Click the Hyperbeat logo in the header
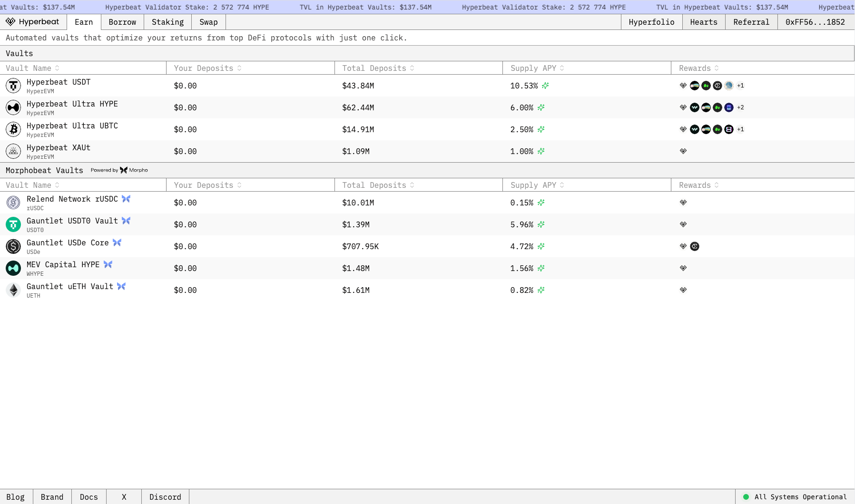The image size is (855, 504). tap(33, 22)
